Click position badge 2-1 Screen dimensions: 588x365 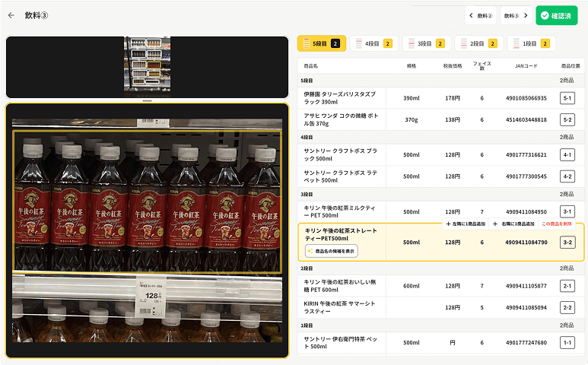coord(567,286)
